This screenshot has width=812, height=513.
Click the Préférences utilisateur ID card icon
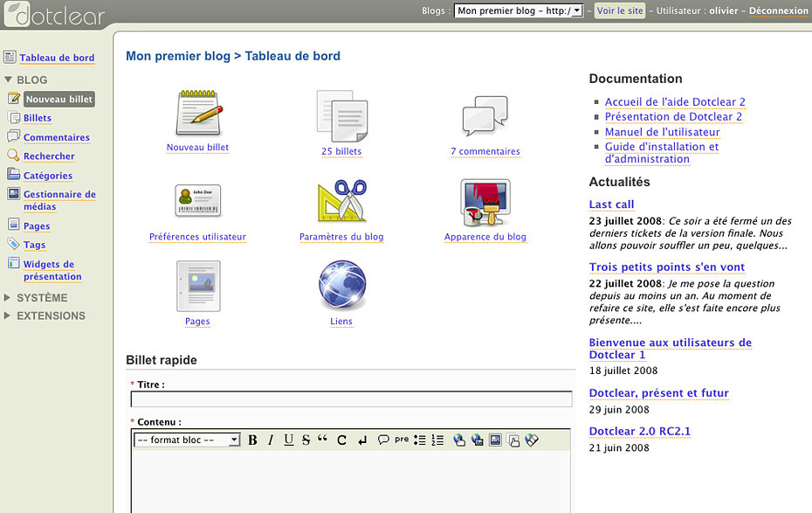click(197, 201)
